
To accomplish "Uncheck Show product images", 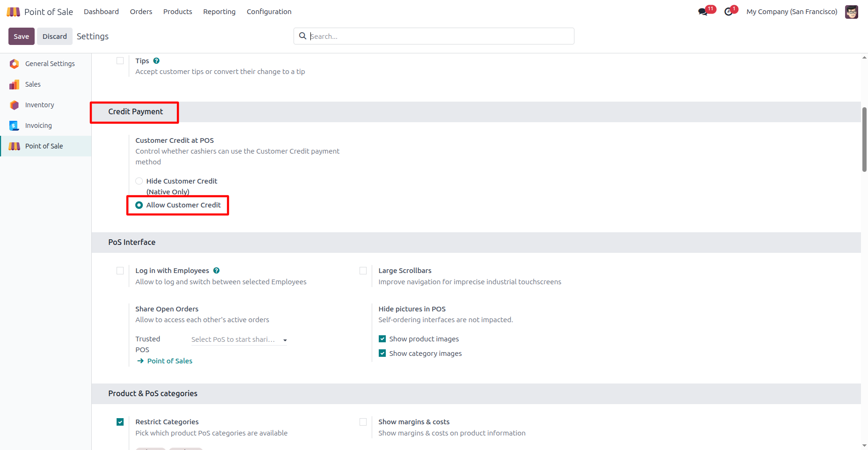I will (382, 339).
